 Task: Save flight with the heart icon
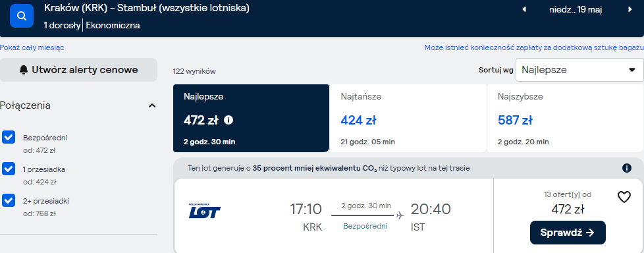(x=624, y=197)
